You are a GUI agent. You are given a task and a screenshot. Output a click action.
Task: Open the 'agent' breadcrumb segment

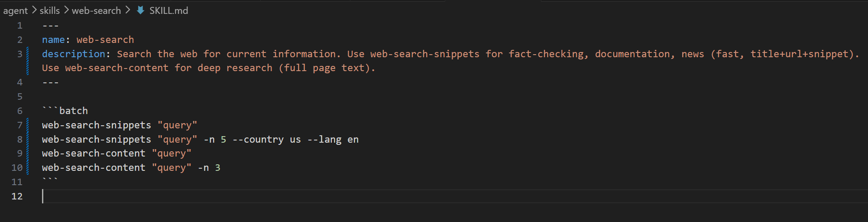click(15, 11)
